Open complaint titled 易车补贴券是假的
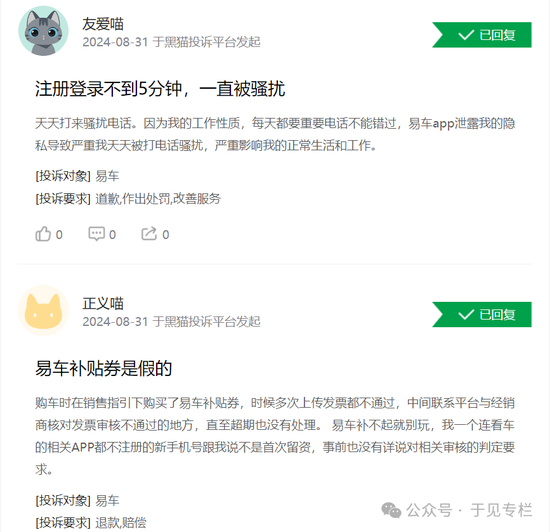The height and width of the screenshot is (532, 550). (x=103, y=368)
